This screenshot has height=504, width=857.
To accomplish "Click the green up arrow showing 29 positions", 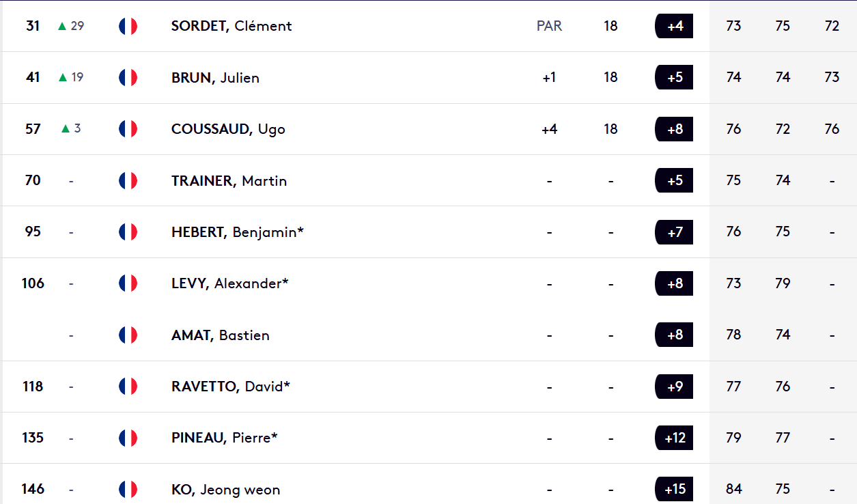I will click(x=62, y=26).
